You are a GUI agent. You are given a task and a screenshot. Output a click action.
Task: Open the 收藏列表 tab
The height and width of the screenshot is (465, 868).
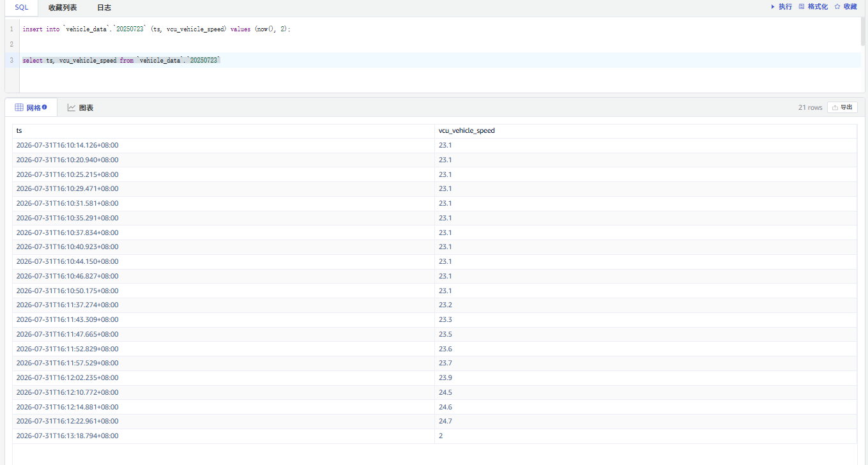coord(63,8)
